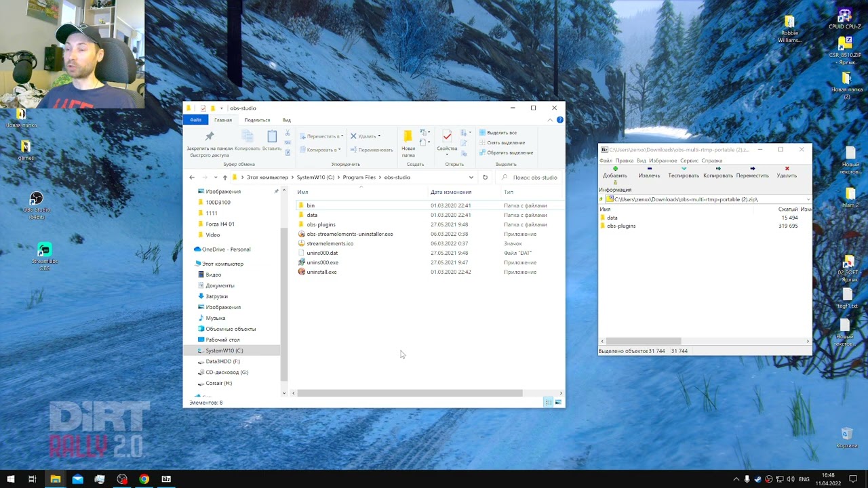Switch to the Вид ribbon tab

click(x=287, y=120)
